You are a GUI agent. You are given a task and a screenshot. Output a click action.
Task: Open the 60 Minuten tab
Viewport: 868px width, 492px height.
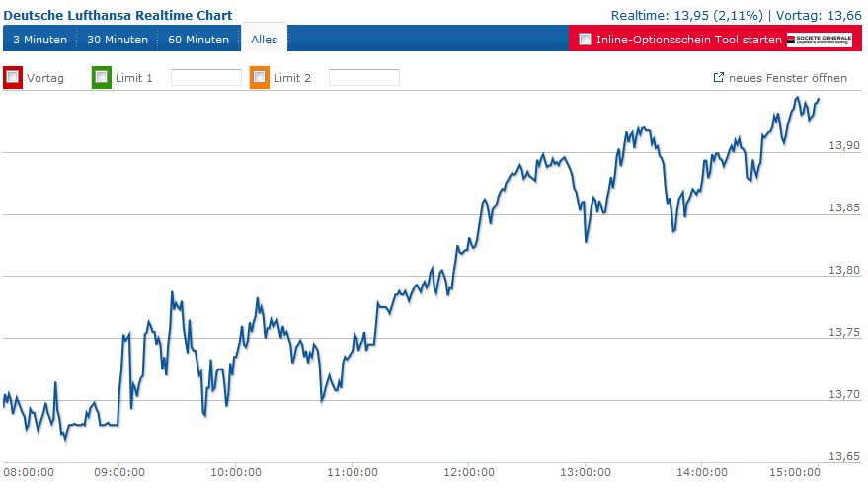click(198, 40)
